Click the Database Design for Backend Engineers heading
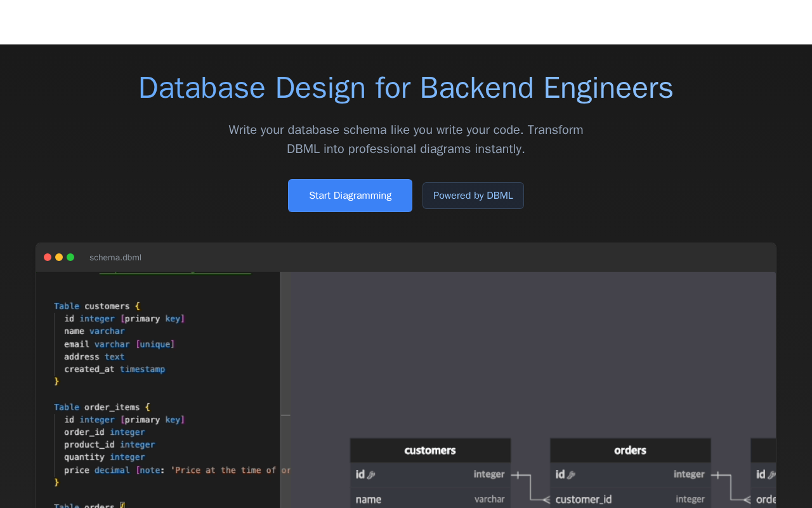Viewport: 812px width, 508px height. tap(406, 88)
